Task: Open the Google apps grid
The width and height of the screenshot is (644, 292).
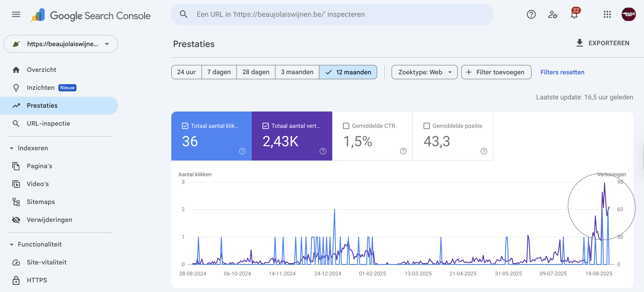Action: pyautogui.click(x=607, y=14)
